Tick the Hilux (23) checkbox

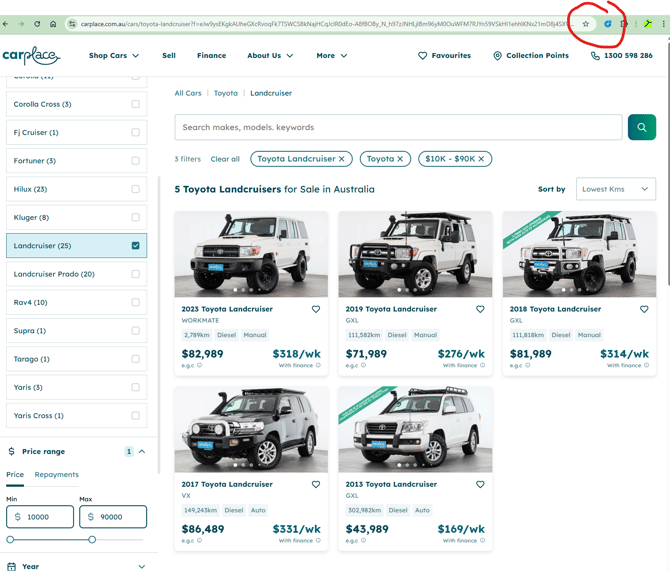(136, 189)
